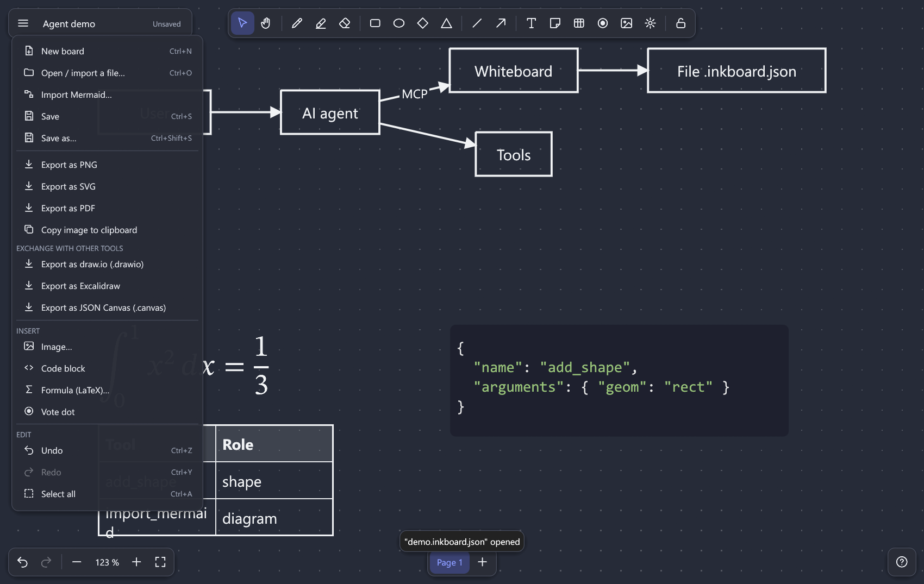Select the straight line tool

[x=477, y=23]
